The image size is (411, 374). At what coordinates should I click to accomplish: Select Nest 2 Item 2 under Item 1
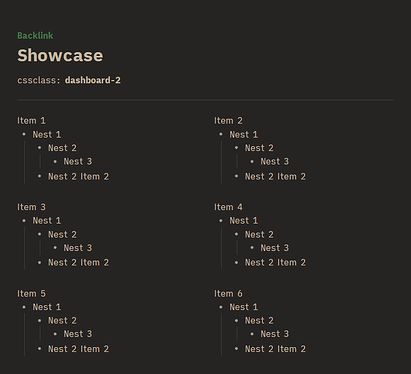click(78, 177)
